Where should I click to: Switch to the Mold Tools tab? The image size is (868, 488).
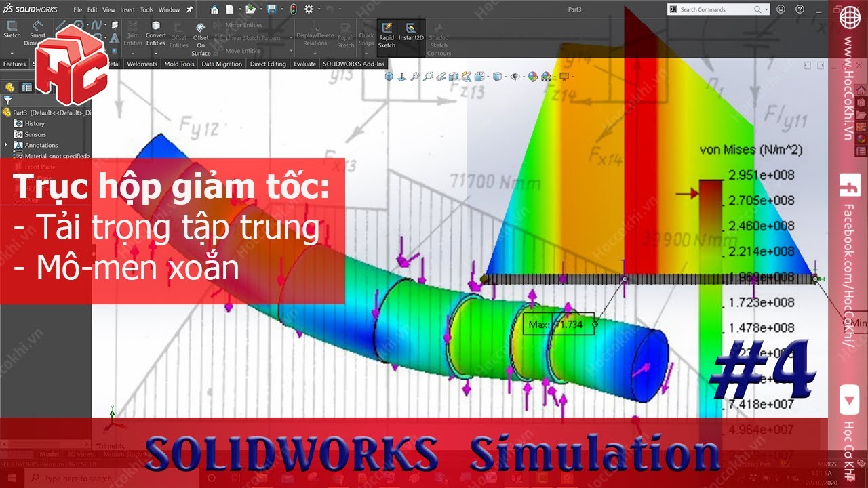click(x=179, y=64)
